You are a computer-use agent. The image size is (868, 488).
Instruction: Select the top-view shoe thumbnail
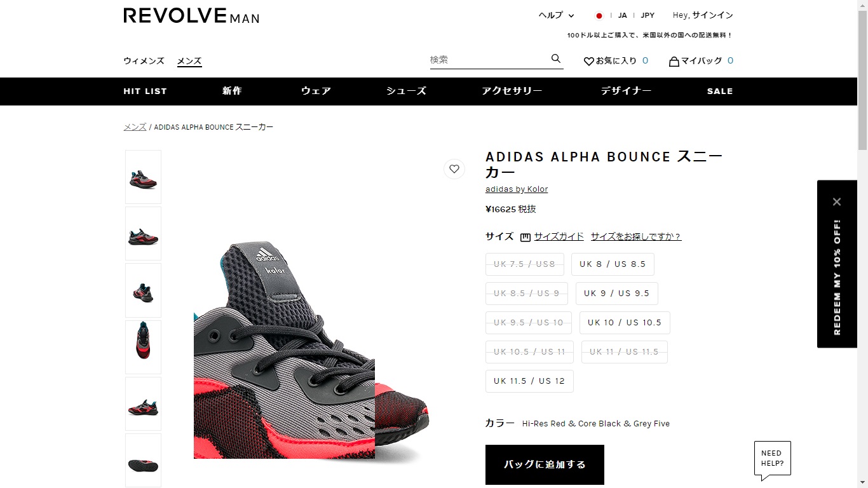point(143,347)
